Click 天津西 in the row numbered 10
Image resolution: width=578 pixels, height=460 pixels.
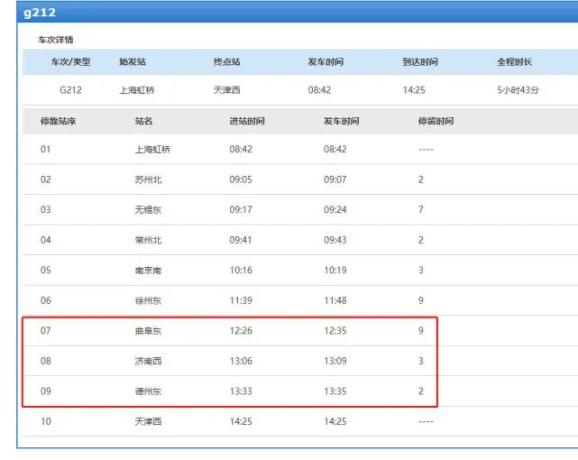tap(148, 421)
